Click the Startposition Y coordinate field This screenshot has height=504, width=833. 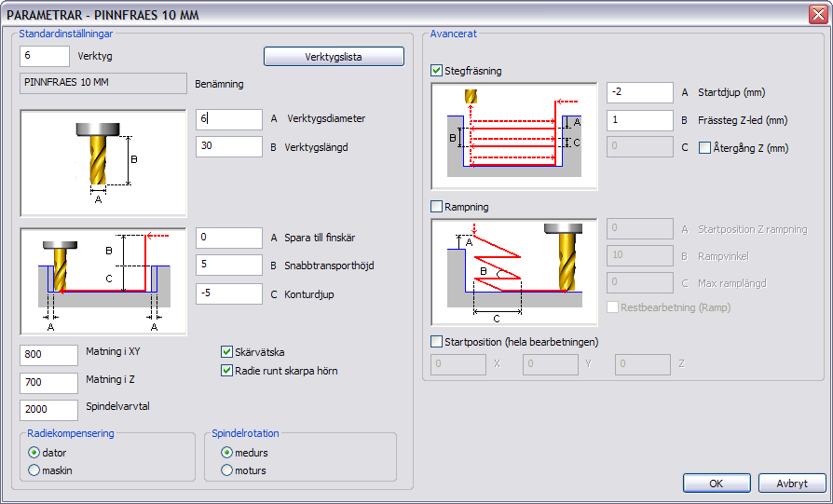(x=551, y=364)
